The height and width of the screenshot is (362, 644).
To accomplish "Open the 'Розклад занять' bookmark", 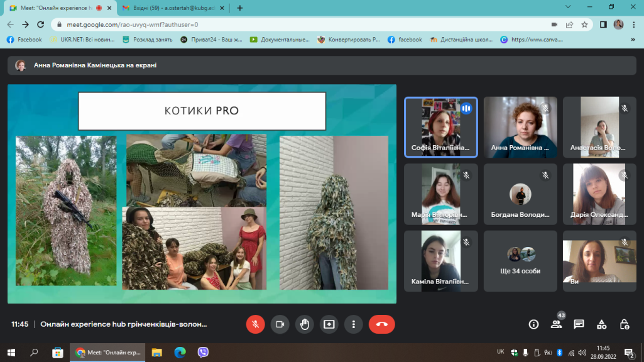I will [148, 39].
